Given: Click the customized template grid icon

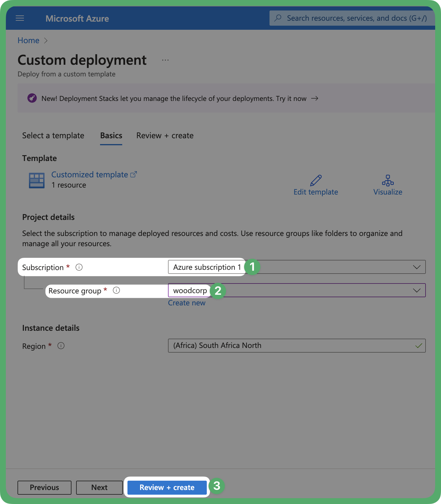Looking at the screenshot, I should click(37, 181).
